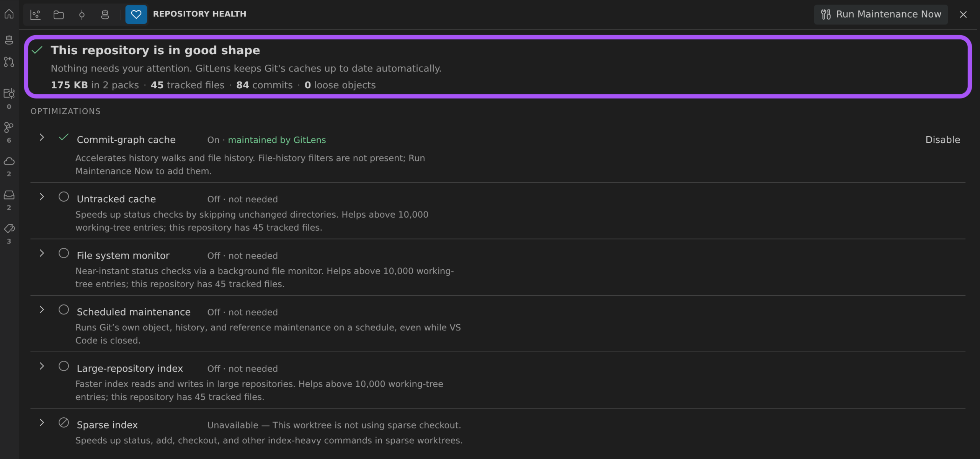
Task: Click the 'Untracked cache' label
Action: pyautogui.click(x=116, y=199)
